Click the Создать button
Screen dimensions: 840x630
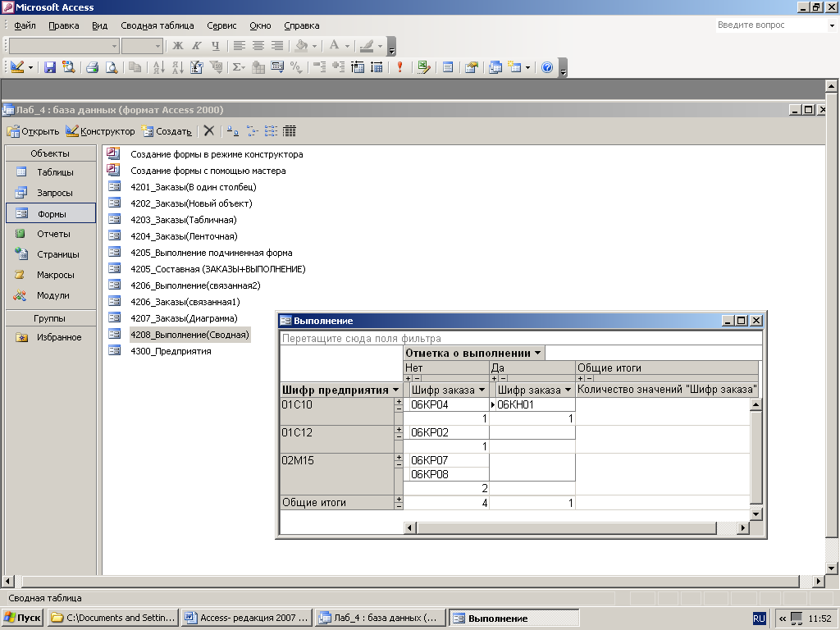click(166, 131)
